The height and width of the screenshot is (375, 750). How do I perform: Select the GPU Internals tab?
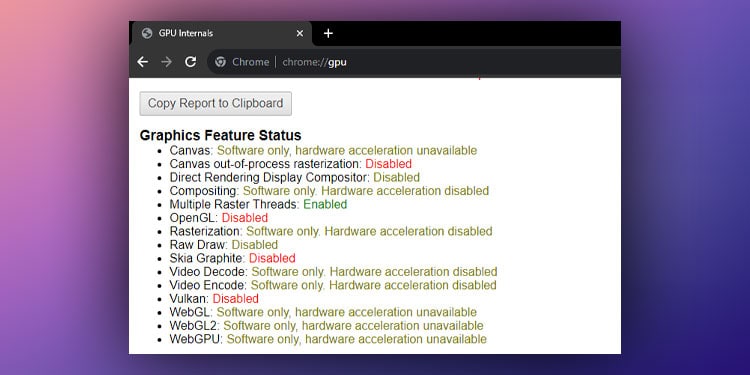click(222, 33)
